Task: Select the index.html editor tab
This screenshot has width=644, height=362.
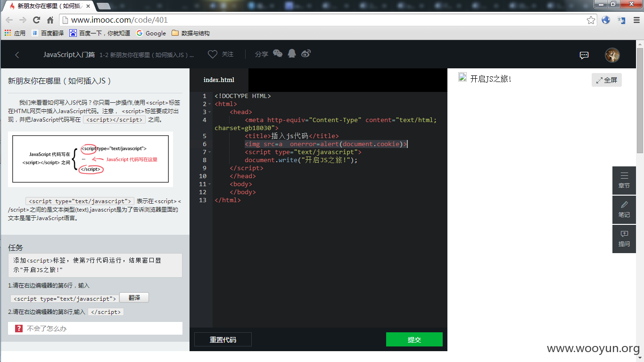Action: [x=219, y=80]
